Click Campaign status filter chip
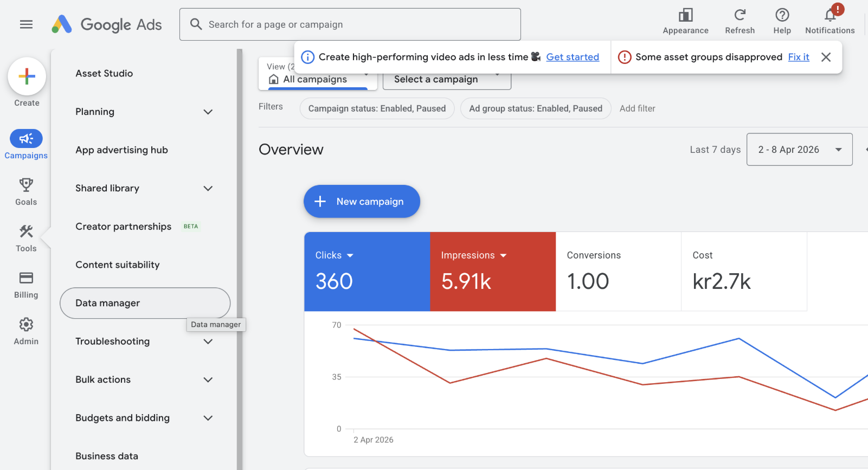Viewport: 868px width, 470px height. tap(377, 108)
